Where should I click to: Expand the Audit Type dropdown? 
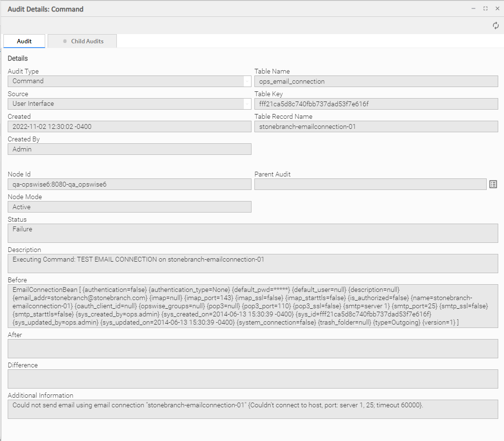click(x=247, y=81)
